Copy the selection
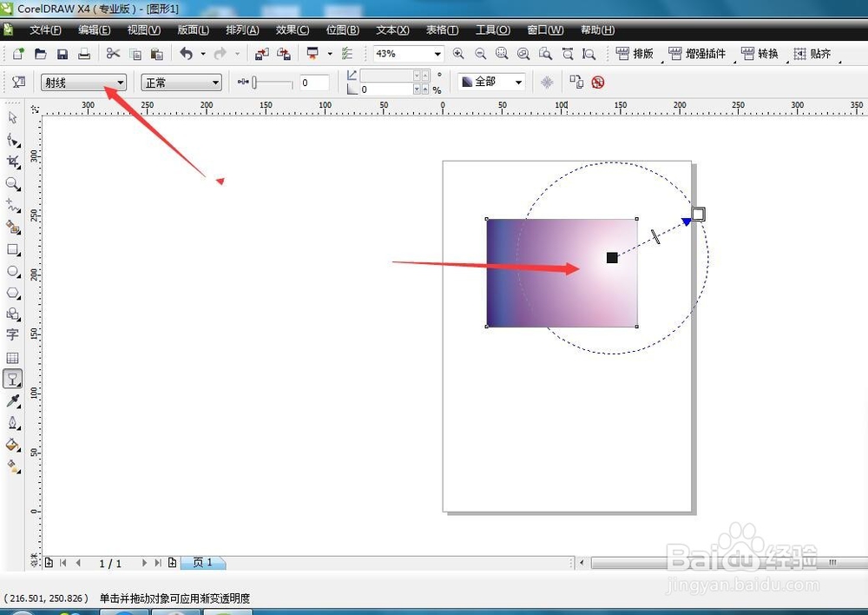The width and height of the screenshot is (868, 615). [135, 54]
